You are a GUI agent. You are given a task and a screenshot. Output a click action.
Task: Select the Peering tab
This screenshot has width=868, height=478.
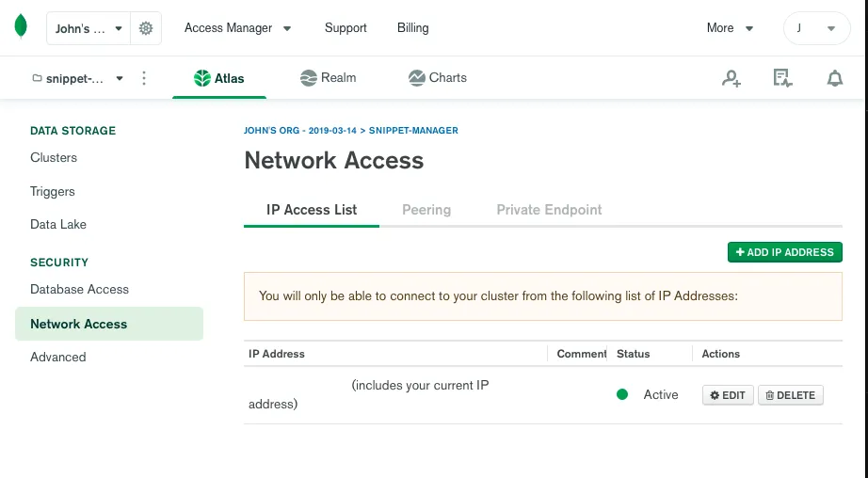(426, 210)
